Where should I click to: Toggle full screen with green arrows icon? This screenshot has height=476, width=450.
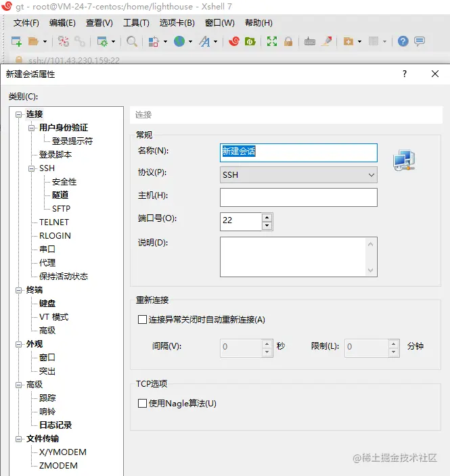click(x=272, y=41)
